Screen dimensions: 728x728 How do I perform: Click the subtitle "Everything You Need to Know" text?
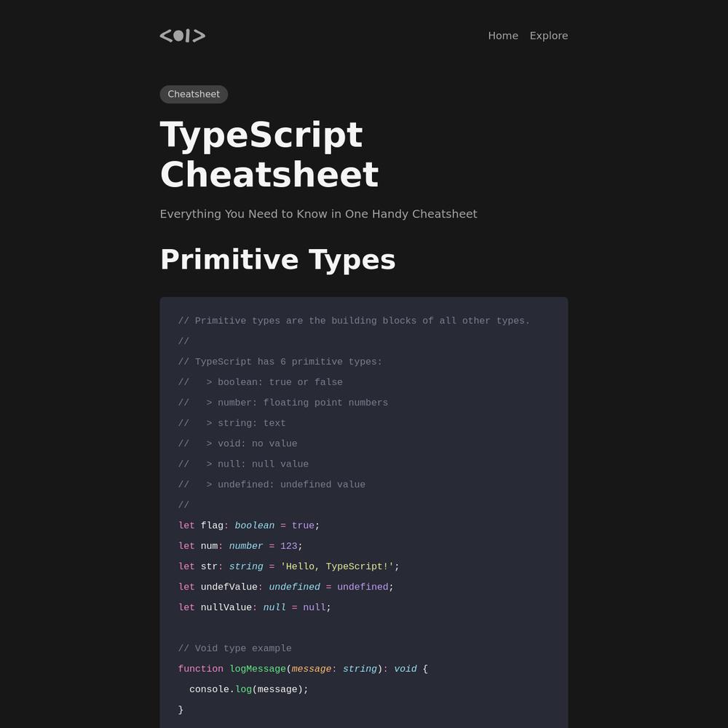click(x=318, y=214)
